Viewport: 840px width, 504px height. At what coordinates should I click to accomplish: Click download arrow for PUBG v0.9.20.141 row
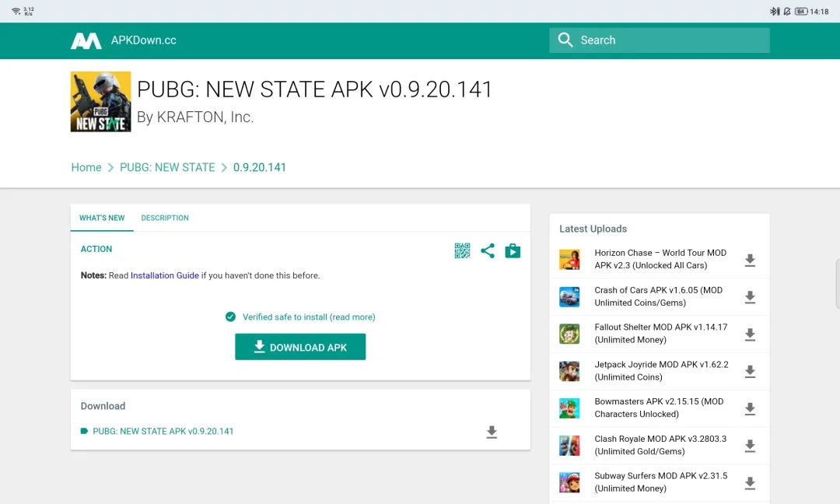coord(492,432)
